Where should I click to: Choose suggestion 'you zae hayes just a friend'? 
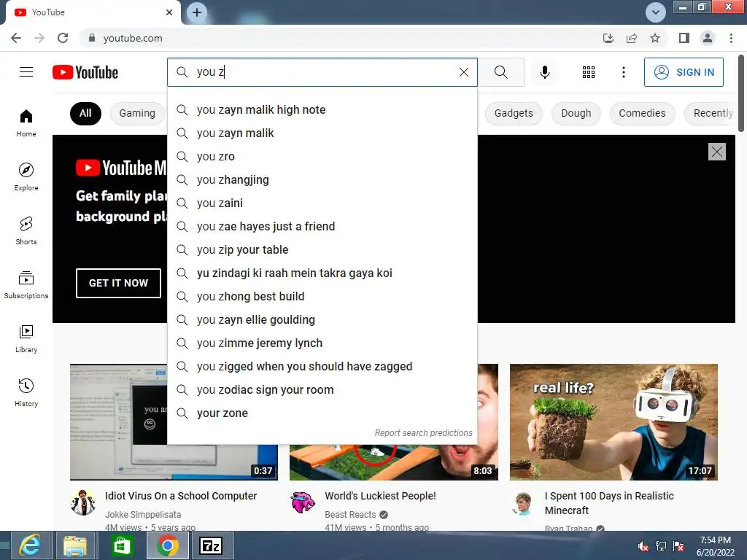click(x=322, y=227)
